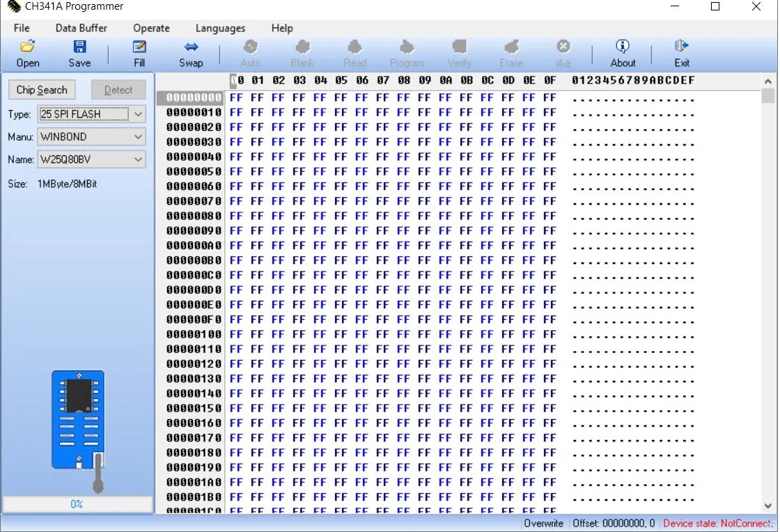The image size is (780, 532).
Task: Click the Detect button
Action: (118, 90)
